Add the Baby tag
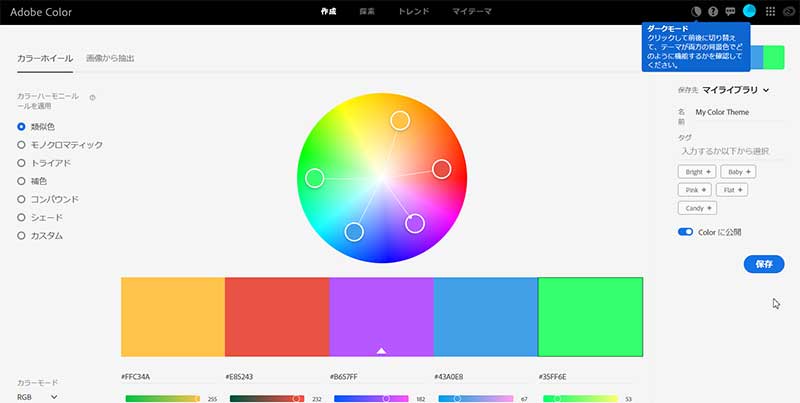The image size is (800, 403). tap(738, 172)
